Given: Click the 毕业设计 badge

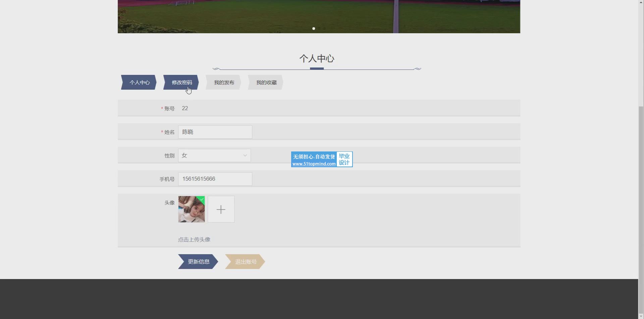Looking at the screenshot, I should pyautogui.click(x=344, y=159).
